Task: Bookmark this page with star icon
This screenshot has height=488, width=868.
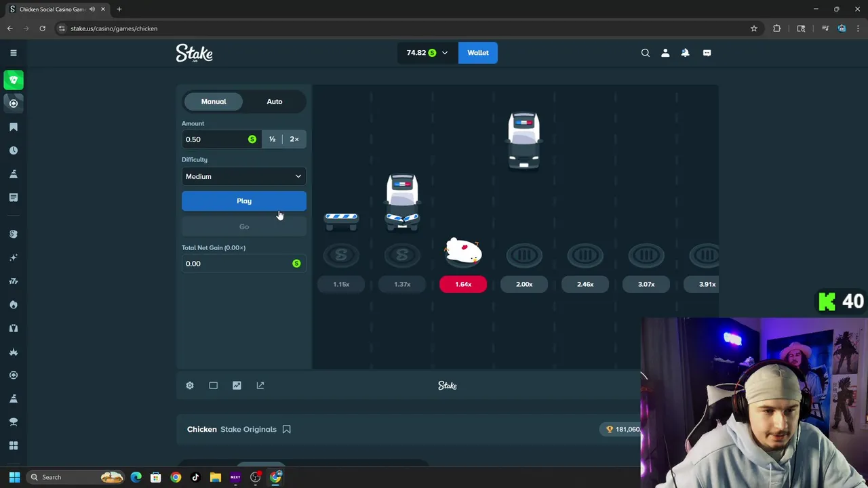Action: [x=753, y=28]
